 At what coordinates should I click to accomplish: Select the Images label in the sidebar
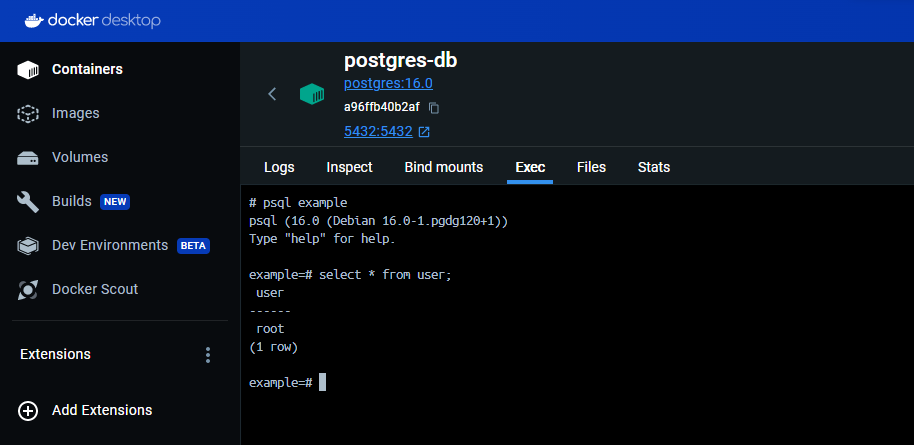coord(76,113)
